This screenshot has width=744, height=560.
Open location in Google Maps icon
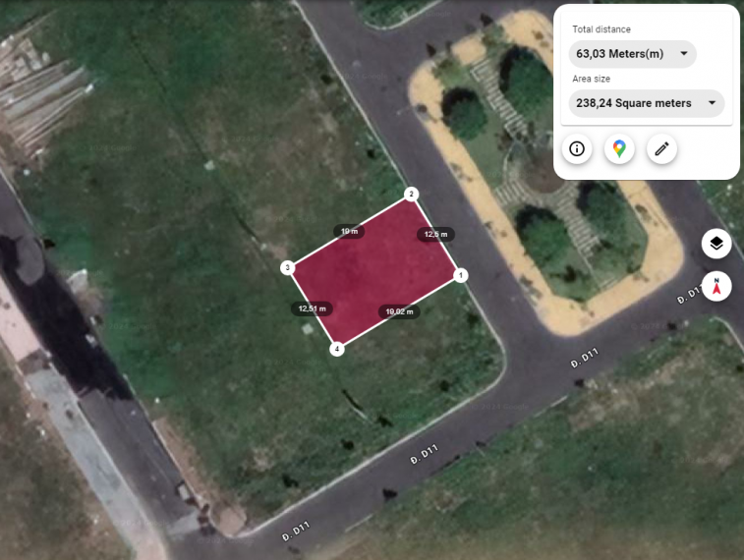click(x=619, y=149)
